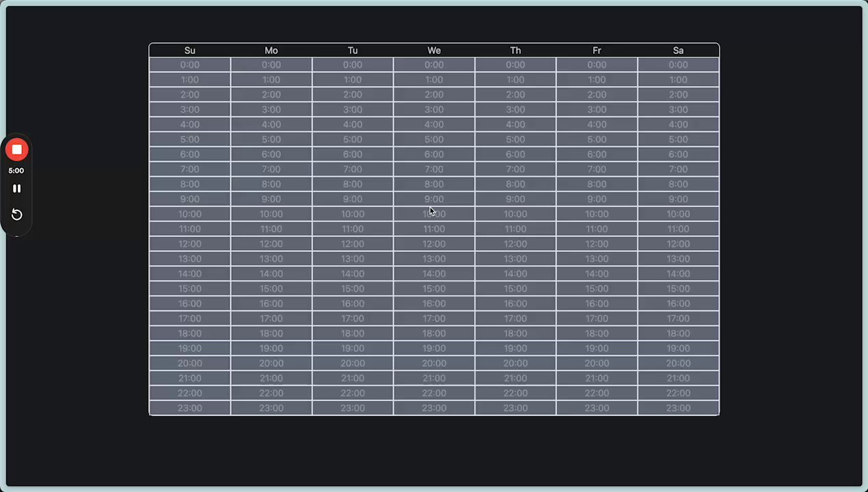Click the 22:00 slot under We
Screen dimensions: 868x492
pyautogui.click(x=434, y=393)
